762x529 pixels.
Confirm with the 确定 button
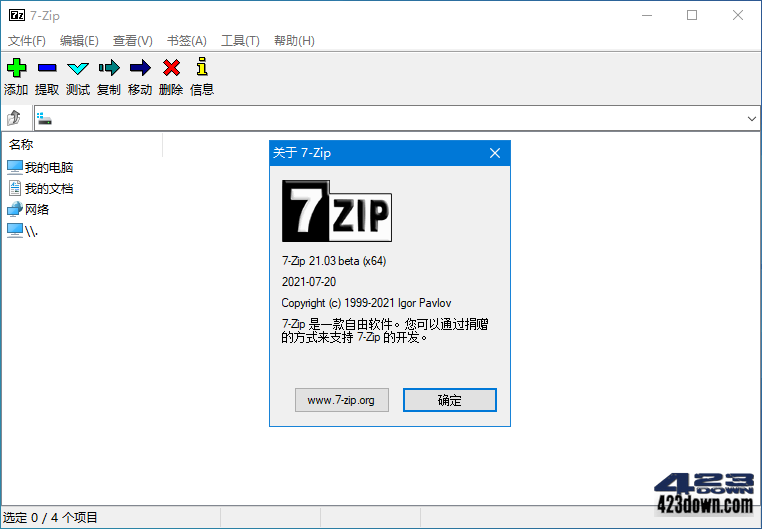[450, 400]
